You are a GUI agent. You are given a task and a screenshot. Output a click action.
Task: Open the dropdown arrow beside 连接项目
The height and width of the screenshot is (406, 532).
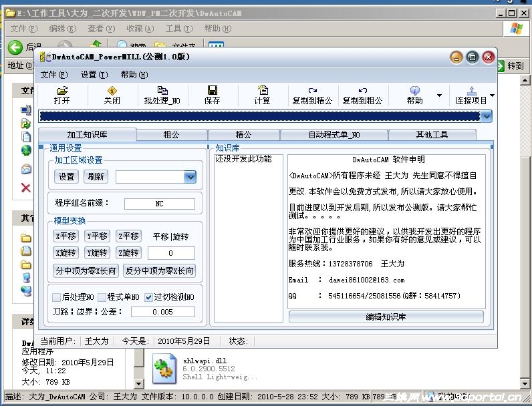[492, 95]
